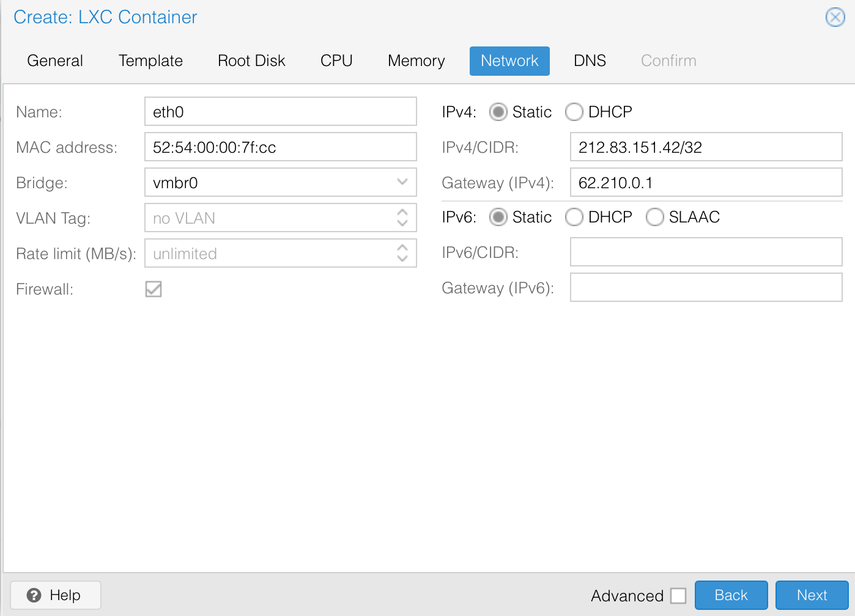Select DHCP for IPv4
This screenshot has height=616, width=855.
tap(574, 112)
